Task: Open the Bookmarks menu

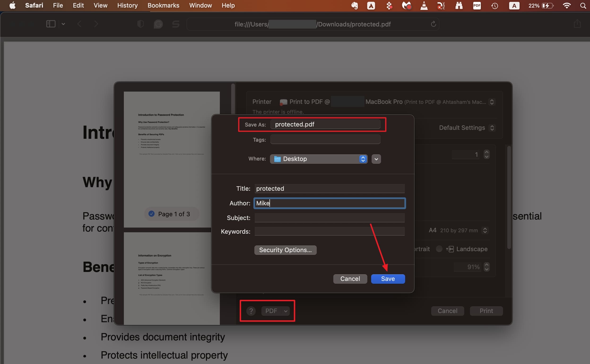Action: [163, 5]
